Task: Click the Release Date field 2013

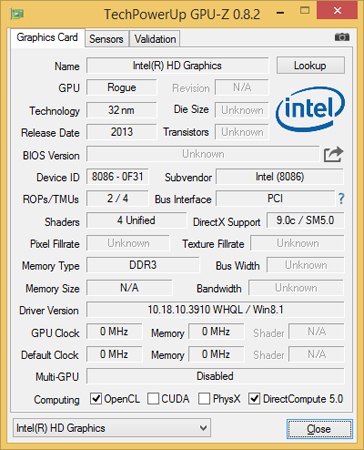Action: 122,132
